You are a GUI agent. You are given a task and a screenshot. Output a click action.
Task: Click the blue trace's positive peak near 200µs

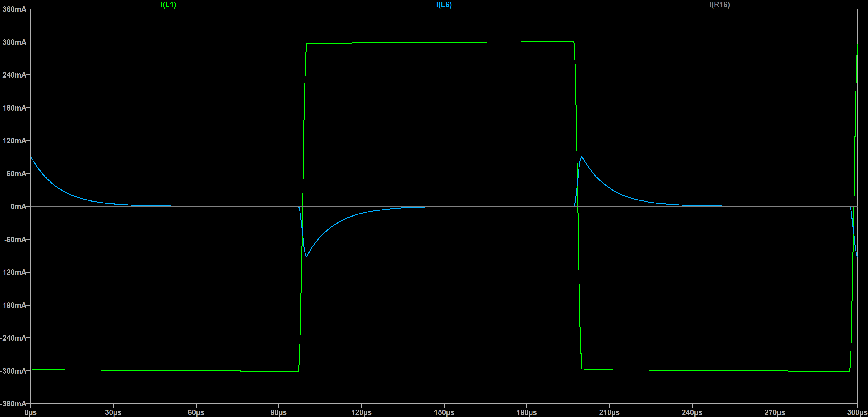pos(582,156)
